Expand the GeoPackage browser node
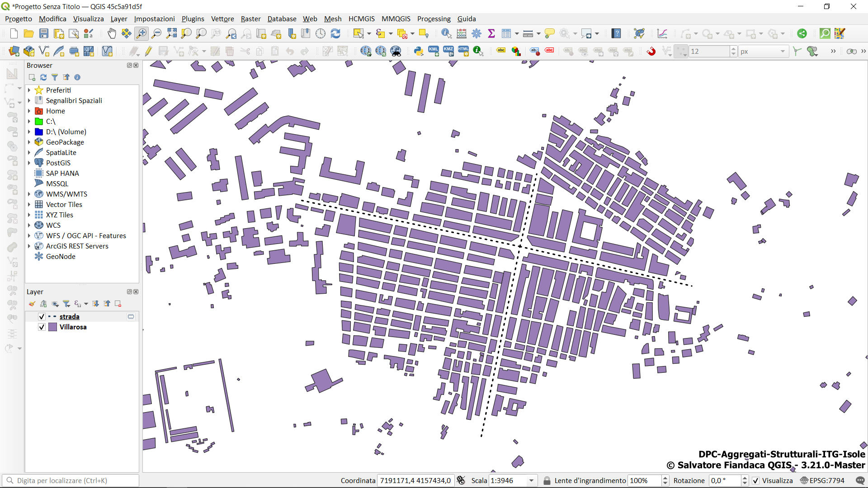This screenshot has height=488, width=868. (29, 142)
